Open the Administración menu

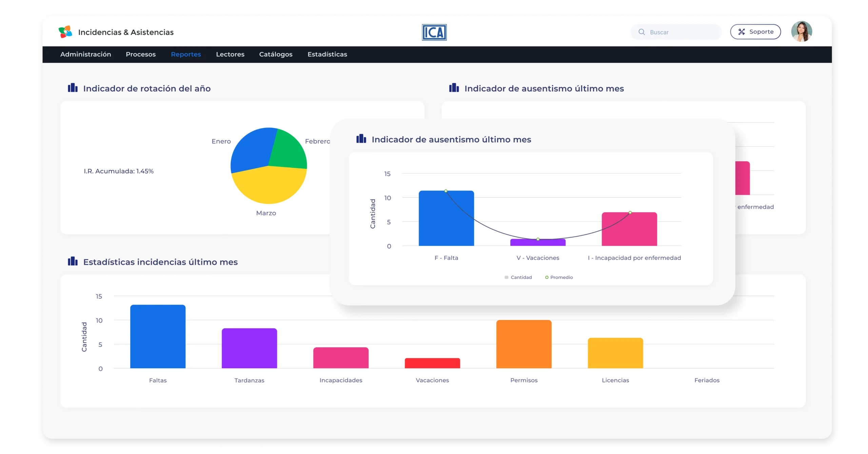pos(85,54)
